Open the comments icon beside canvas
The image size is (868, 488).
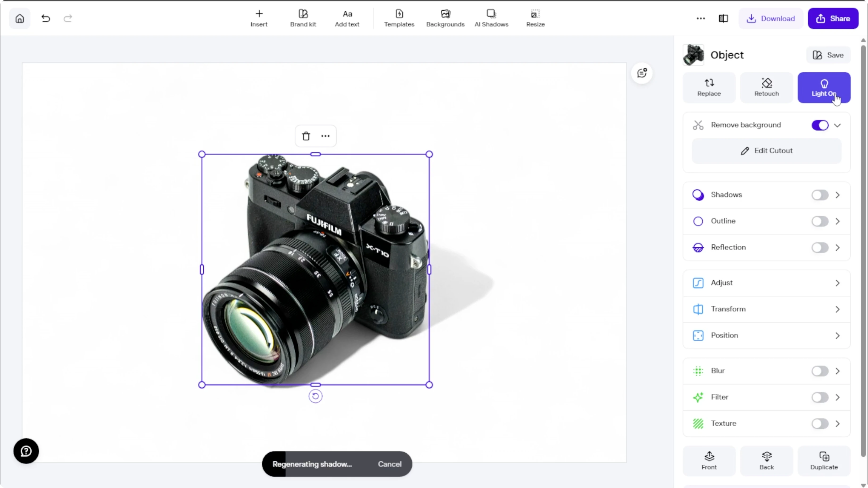[642, 73]
